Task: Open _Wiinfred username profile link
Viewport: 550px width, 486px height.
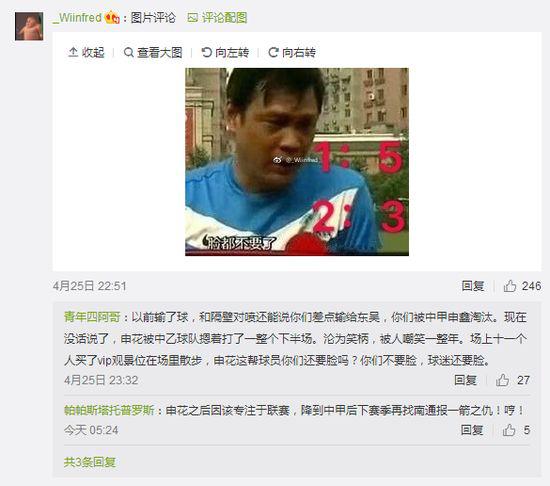Action: pyautogui.click(x=77, y=18)
